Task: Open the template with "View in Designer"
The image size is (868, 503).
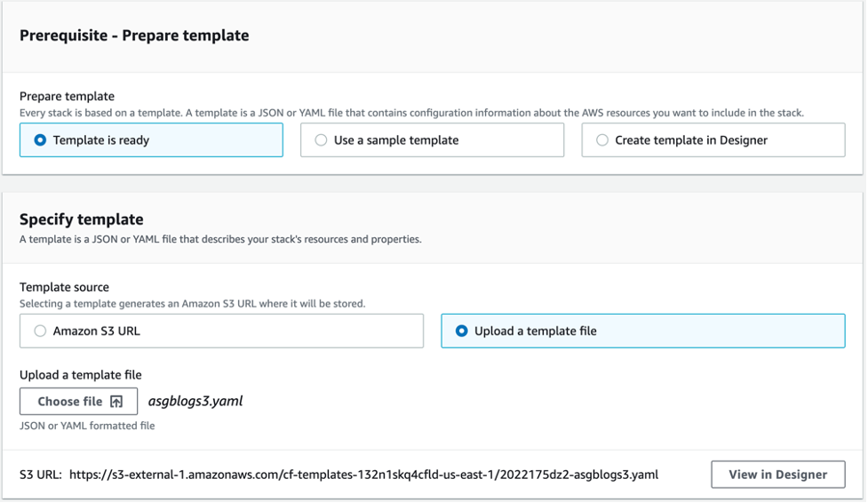Action: 777,475
